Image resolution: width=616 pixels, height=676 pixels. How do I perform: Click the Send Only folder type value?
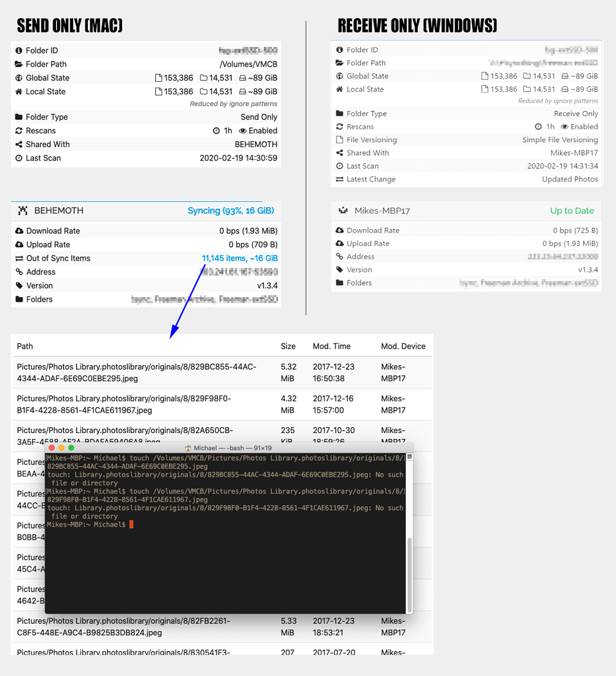pyautogui.click(x=259, y=117)
